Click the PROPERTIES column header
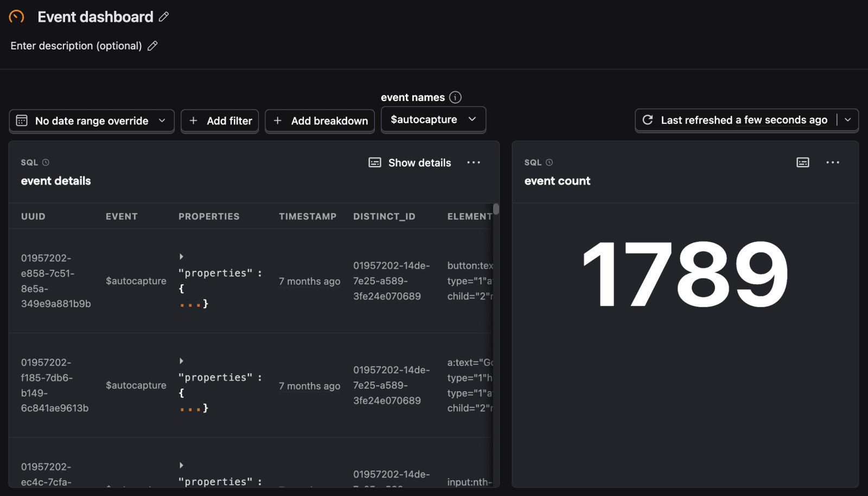 [209, 217]
